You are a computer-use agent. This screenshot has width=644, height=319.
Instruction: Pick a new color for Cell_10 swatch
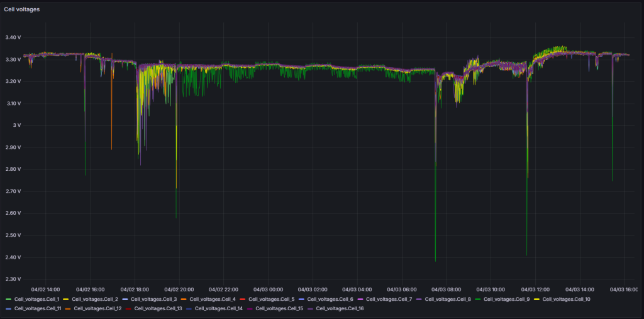pyautogui.click(x=537, y=300)
